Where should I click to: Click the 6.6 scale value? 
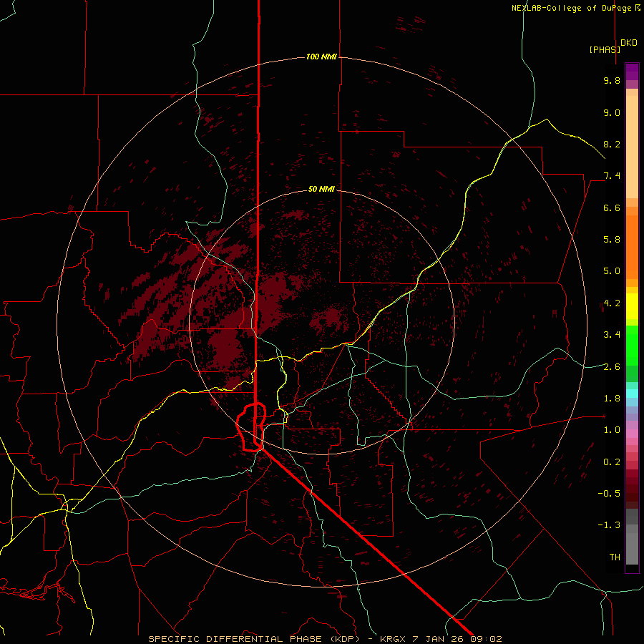coord(612,208)
